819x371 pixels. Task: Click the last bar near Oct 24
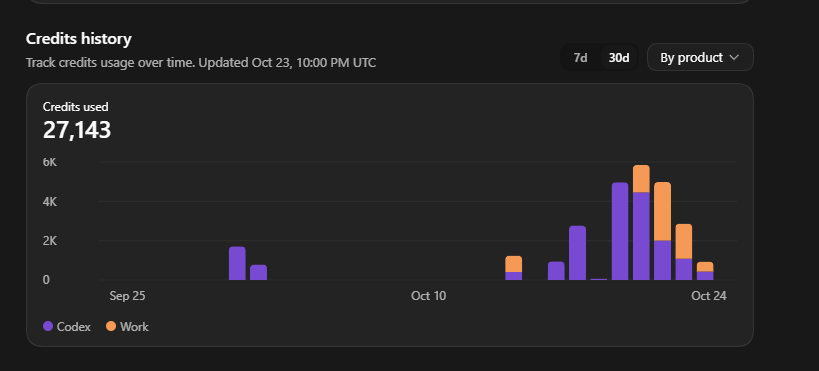click(x=705, y=271)
